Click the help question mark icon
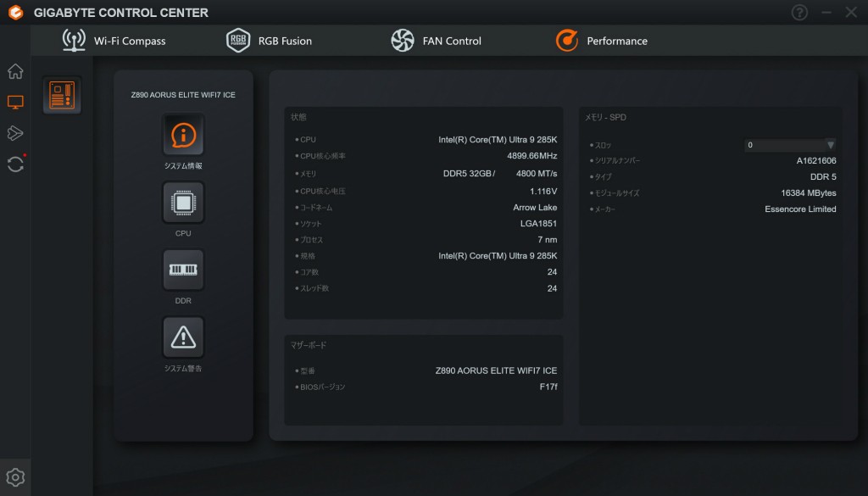Screen dimensions: 868x496 (x=799, y=13)
